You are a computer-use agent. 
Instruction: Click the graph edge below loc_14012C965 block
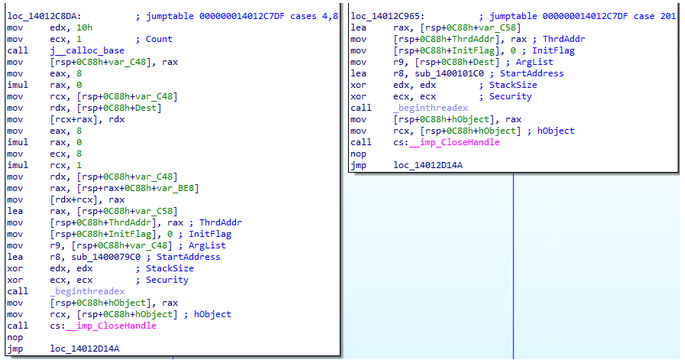[513, 266]
